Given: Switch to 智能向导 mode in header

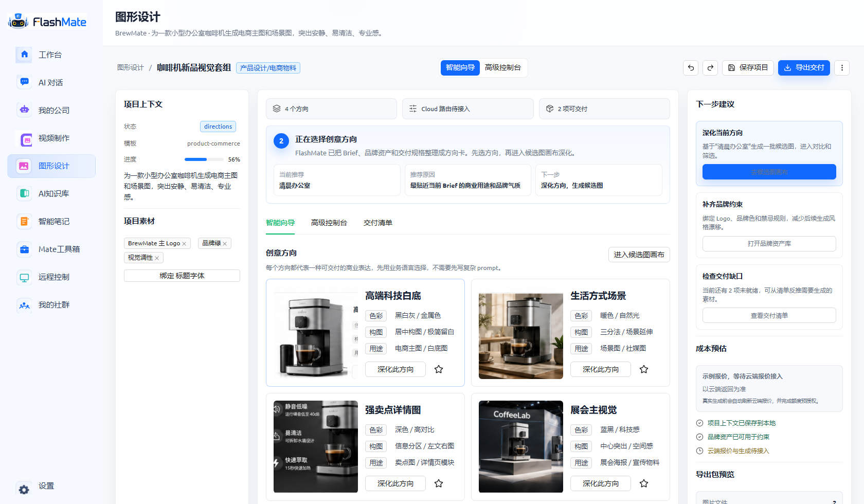Looking at the screenshot, I should tap(460, 67).
